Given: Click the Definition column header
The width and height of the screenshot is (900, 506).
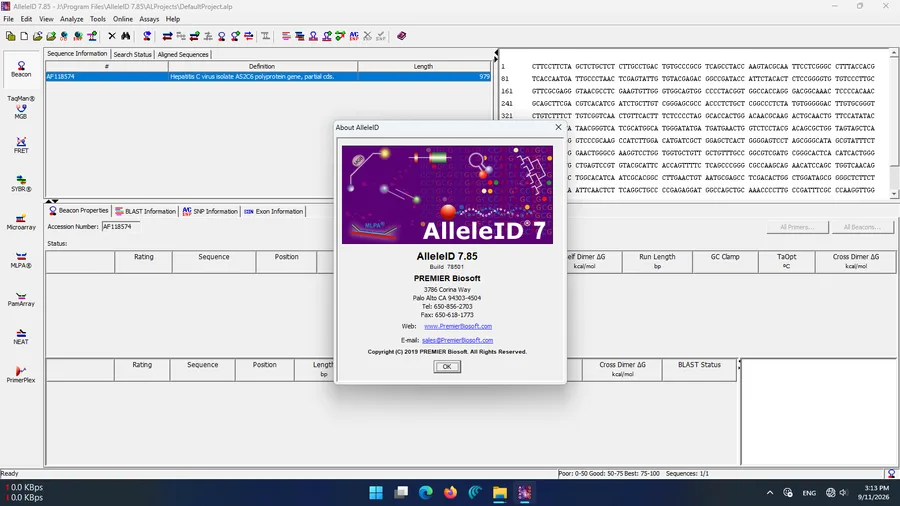Looking at the screenshot, I should click(x=262, y=67).
